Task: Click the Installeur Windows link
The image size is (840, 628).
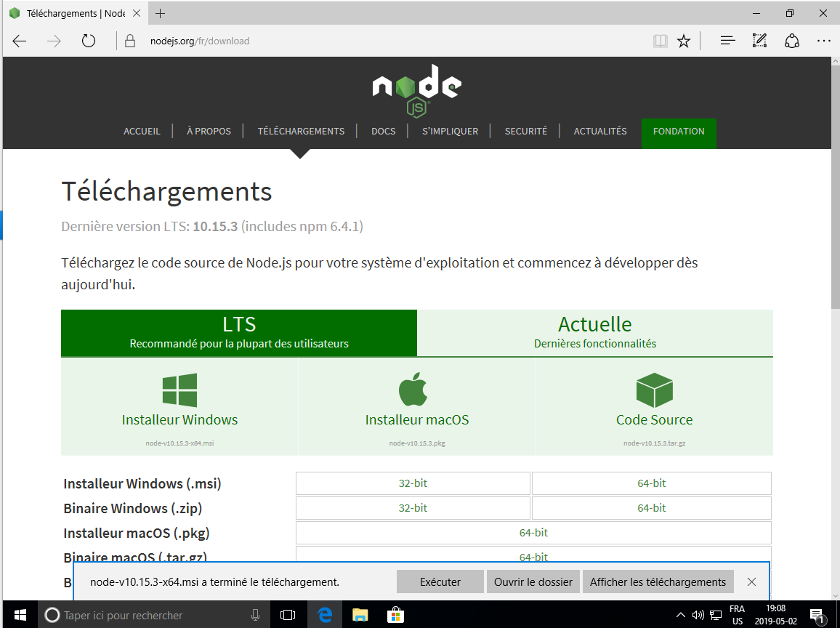Action: pyautogui.click(x=179, y=419)
